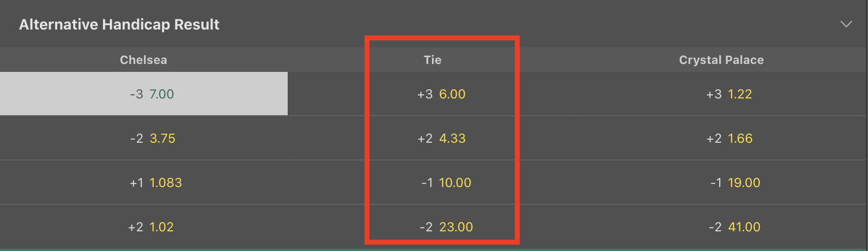Add Crystal Palace -2 at 41.00
This screenshot has height=251, width=868.
[x=722, y=227]
